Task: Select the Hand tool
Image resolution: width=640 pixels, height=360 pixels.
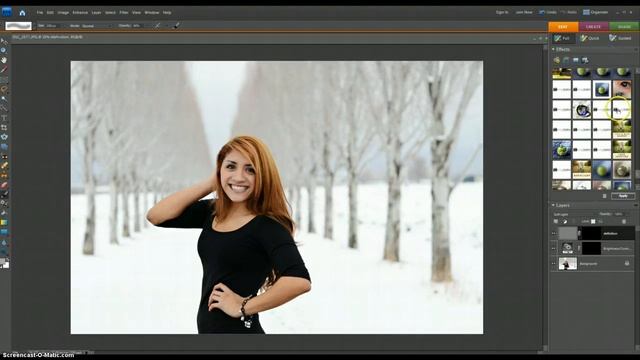Action: (x=4, y=60)
